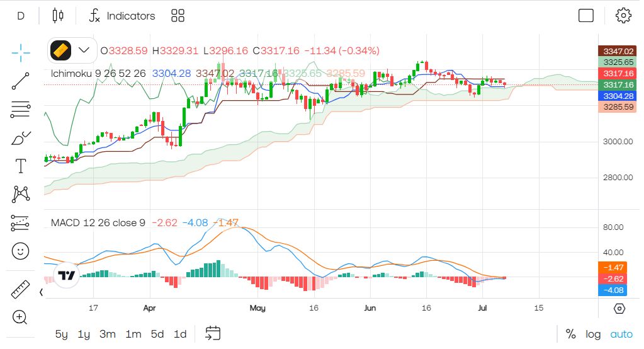Click the May label on time axis
The height and width of the screenshot is (349, 644).
(257, 308)
